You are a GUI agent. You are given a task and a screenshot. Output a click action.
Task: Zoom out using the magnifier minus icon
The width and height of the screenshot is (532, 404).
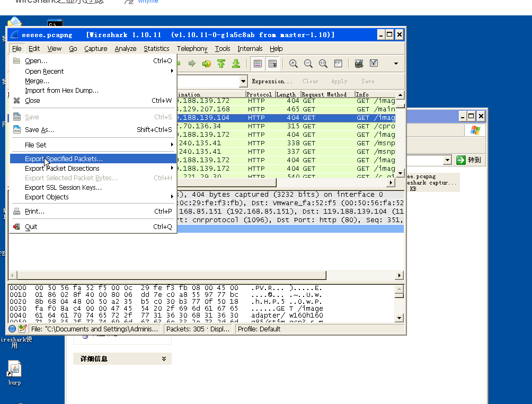coord(308,64)
